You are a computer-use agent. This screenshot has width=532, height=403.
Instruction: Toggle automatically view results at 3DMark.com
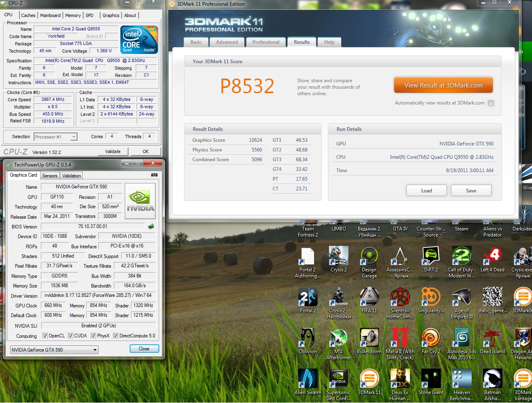point(491,103)
